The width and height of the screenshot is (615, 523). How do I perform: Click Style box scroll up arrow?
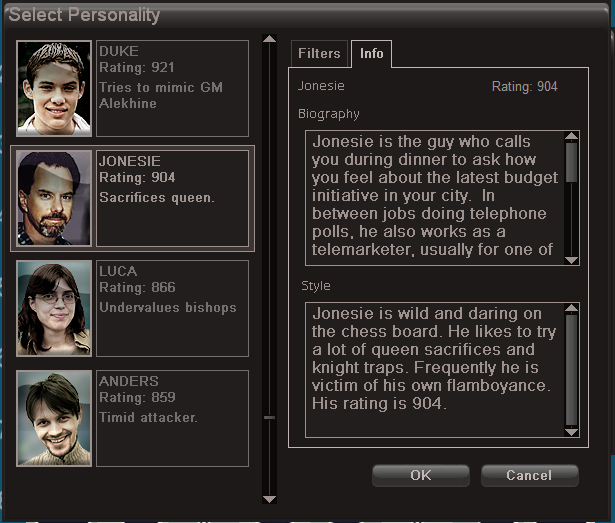[x=571, y=308]
